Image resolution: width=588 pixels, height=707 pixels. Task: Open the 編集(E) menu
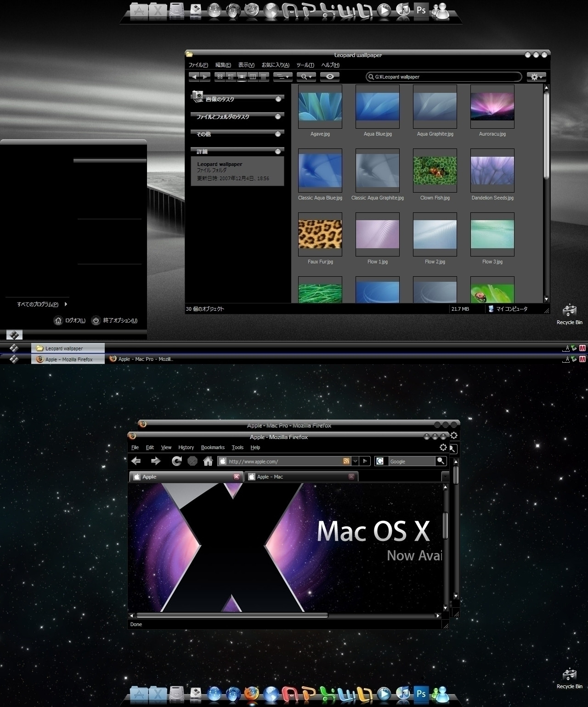pos(223,65)
